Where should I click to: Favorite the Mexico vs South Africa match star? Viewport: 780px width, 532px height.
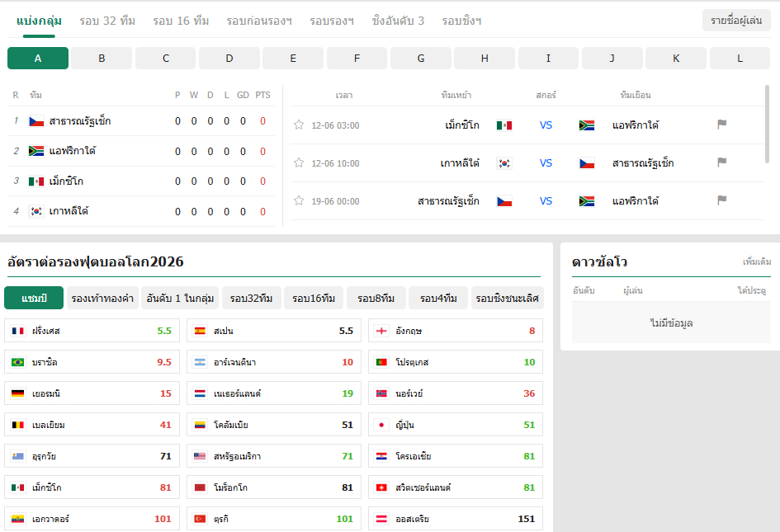(x=299, y=125)
